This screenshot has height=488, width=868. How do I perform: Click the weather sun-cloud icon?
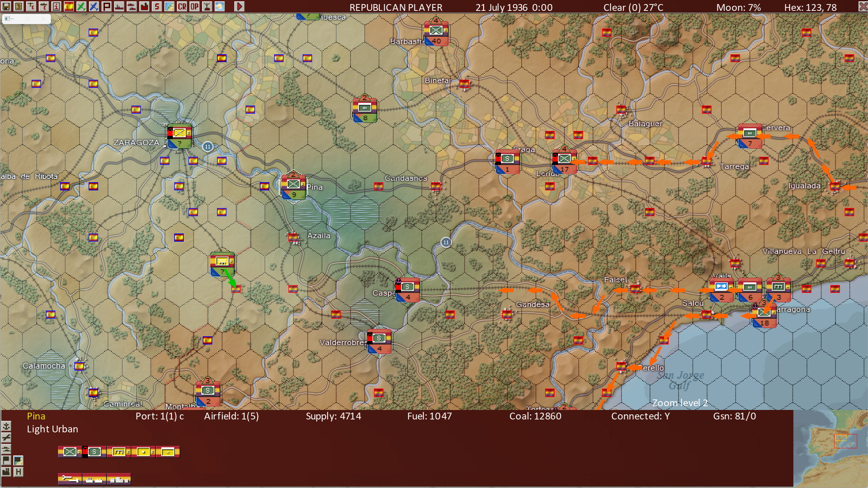220,6
